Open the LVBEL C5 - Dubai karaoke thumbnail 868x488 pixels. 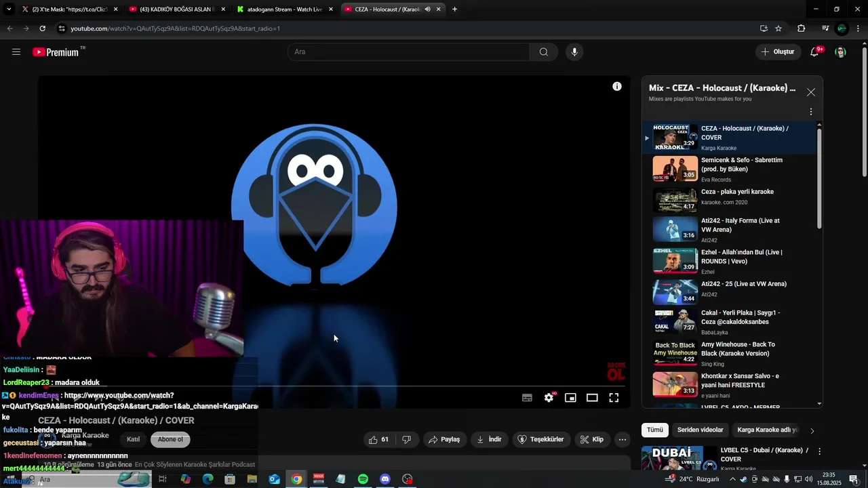(x=679, y=457)
